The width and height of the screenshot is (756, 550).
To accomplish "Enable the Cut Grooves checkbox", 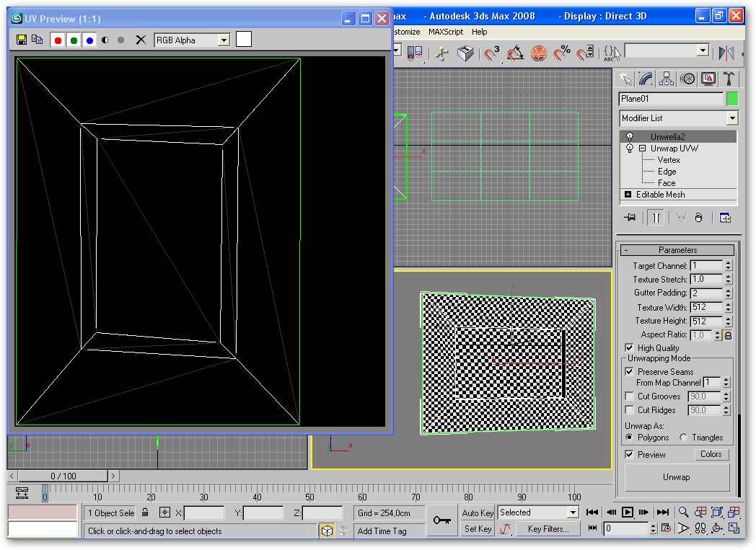I will [629, 396].
